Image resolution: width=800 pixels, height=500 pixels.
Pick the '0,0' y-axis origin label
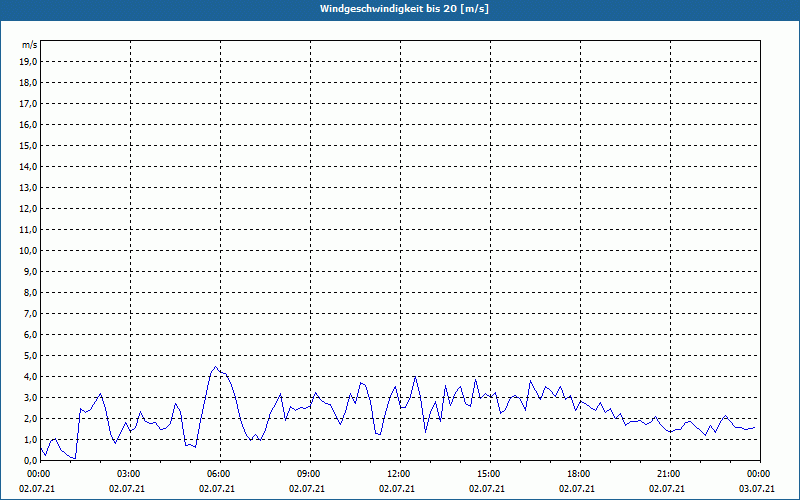30,461
